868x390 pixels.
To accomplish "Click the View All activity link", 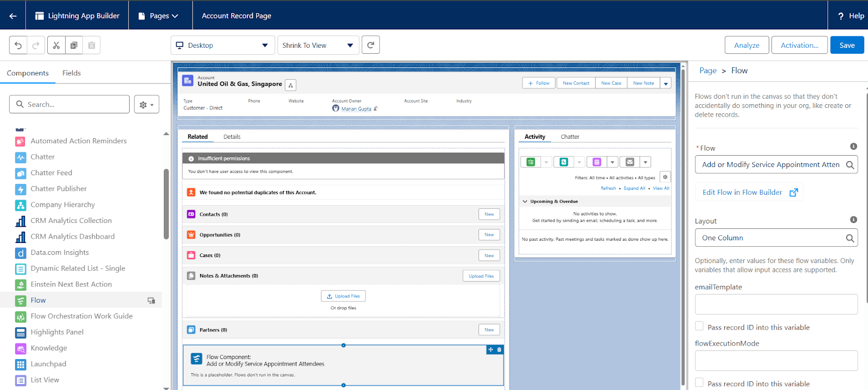I will tap(661, 188).
